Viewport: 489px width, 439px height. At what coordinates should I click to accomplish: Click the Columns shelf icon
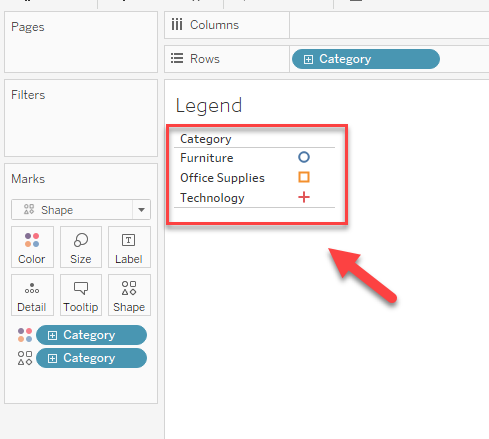[x=177, y=25]
